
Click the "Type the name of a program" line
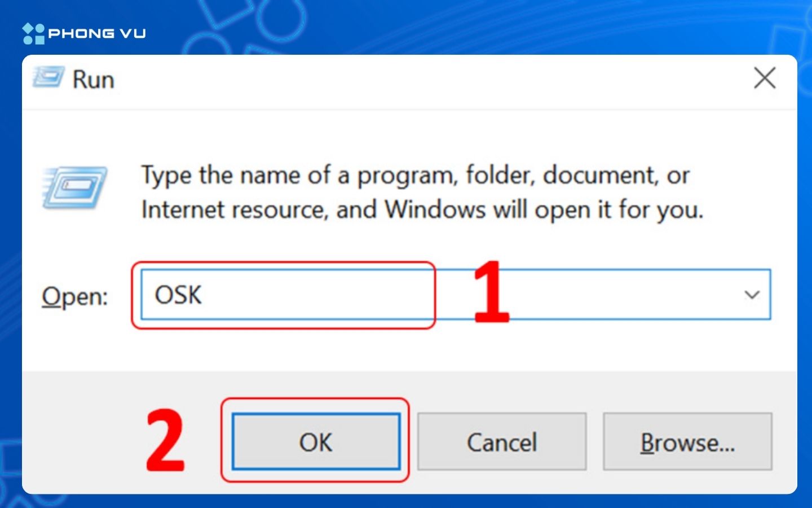415,176
